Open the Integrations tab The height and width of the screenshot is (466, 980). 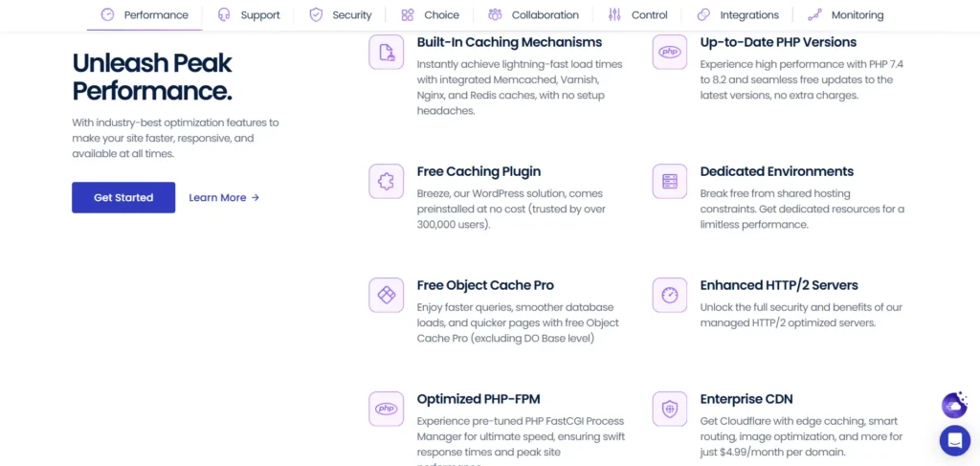738,15
